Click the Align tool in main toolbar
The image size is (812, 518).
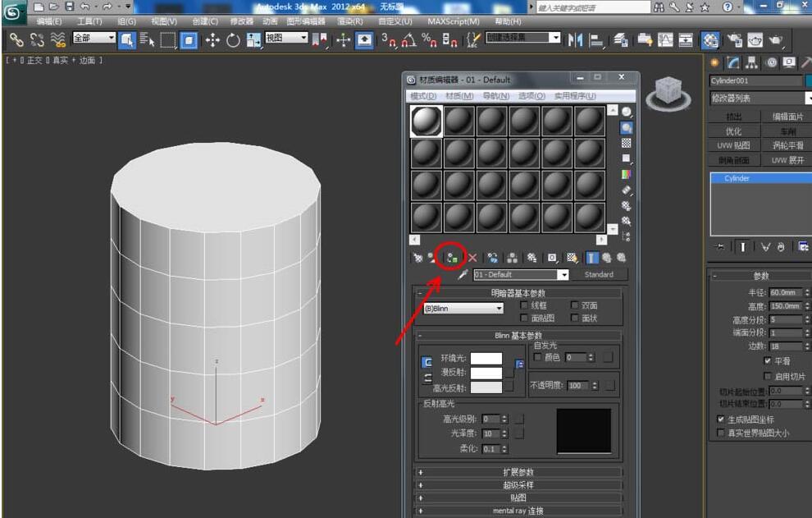(x=596, y=40)
